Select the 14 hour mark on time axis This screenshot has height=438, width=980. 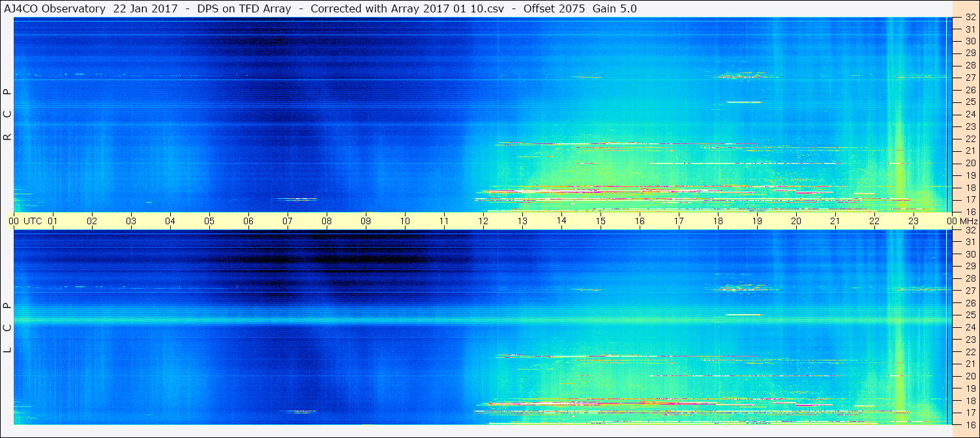(x=561, y=221)
